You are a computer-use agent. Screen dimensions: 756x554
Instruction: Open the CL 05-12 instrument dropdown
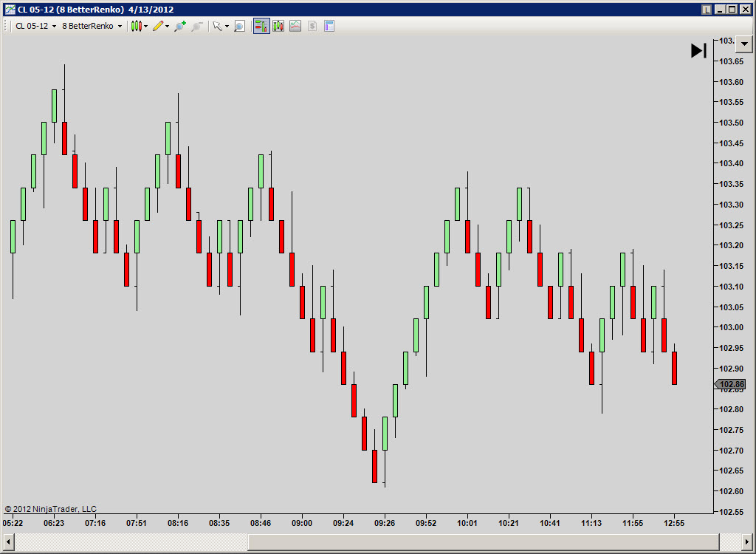pos(35,26)
